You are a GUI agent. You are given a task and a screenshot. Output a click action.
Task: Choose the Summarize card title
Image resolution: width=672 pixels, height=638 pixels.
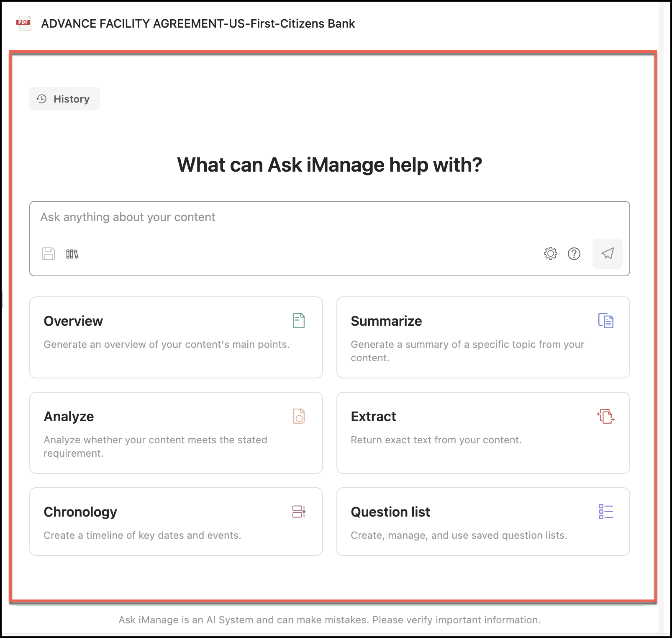tap(386, 321)
